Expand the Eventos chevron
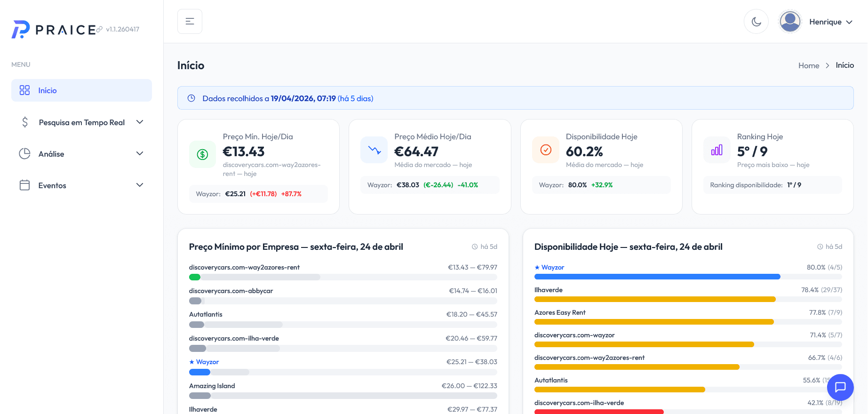Screen dimensions: 868x414 pos(140,185)
